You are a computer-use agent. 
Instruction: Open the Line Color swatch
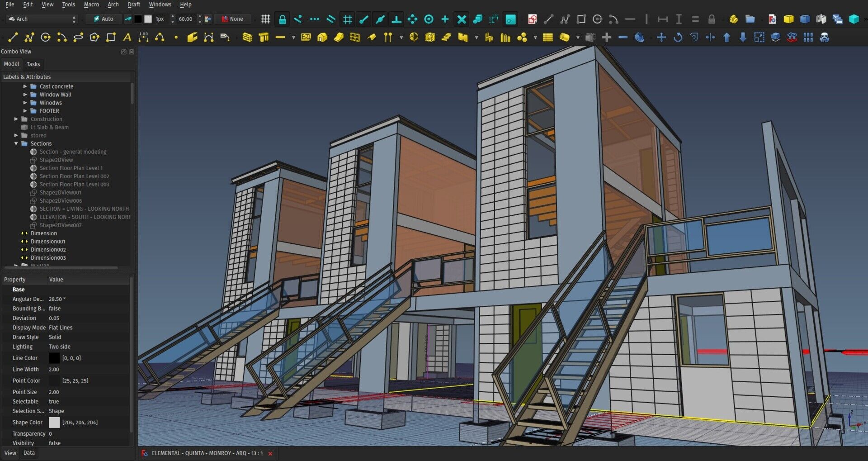point(54,358)
